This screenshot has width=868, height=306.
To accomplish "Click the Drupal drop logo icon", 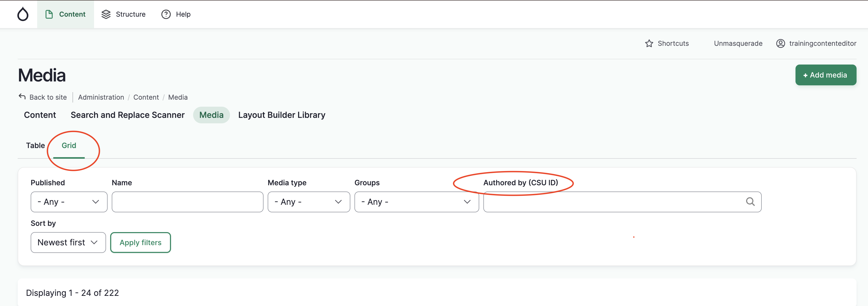I will pos(23,14).
